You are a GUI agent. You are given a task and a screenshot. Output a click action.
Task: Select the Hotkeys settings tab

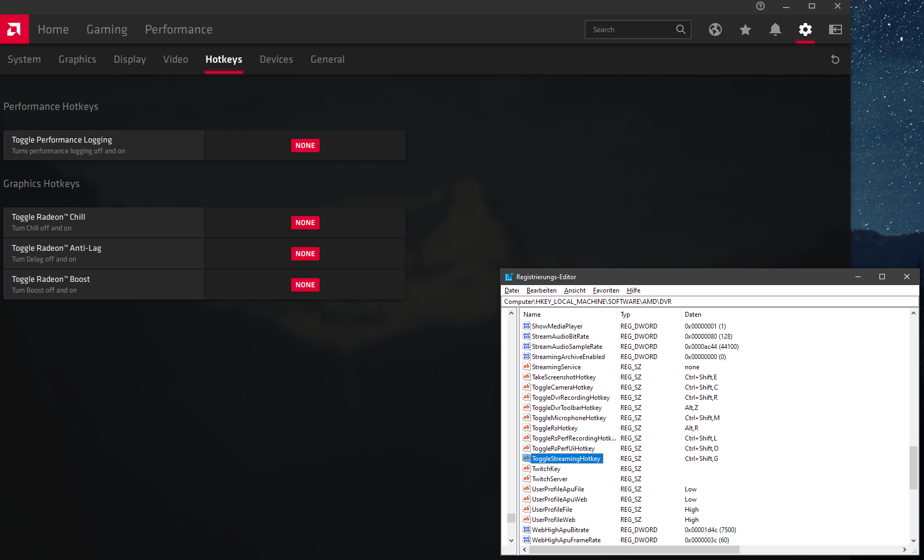(224, 59)
